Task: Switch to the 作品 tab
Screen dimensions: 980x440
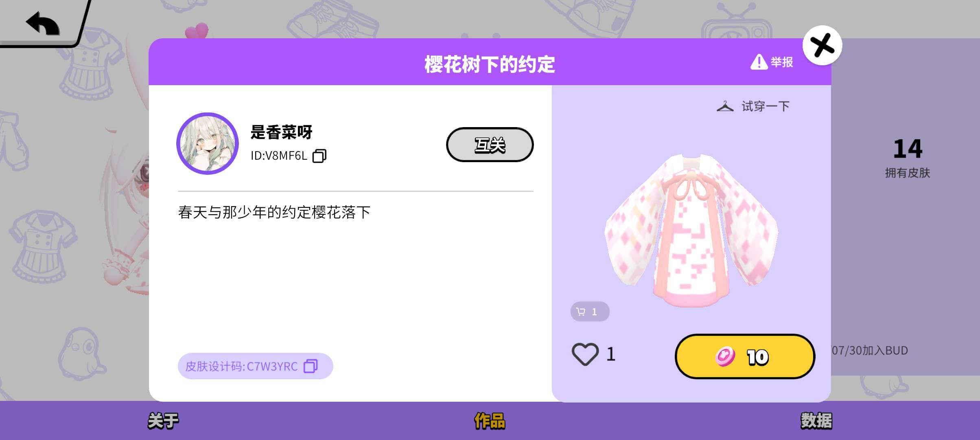Action: coord(490,421)
